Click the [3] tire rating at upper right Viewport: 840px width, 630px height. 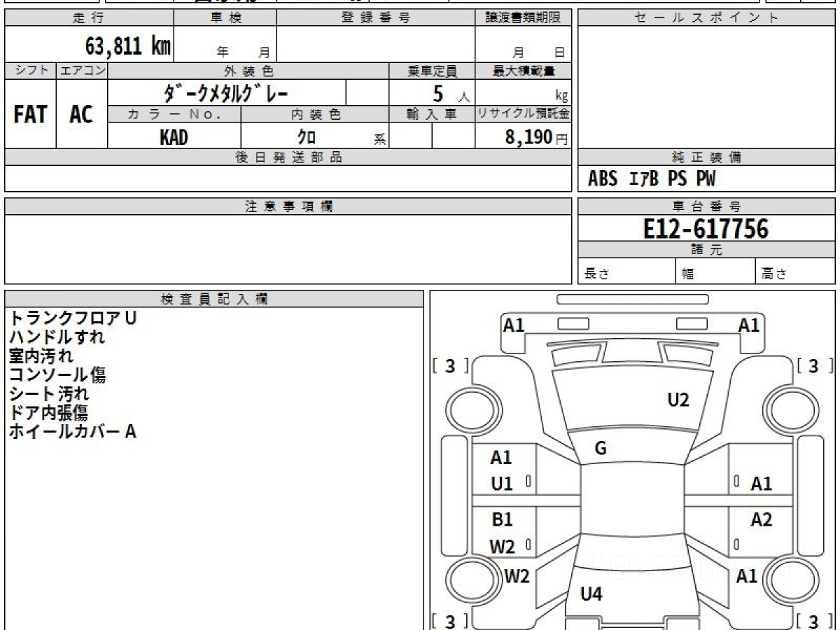[x=813, y=365]
